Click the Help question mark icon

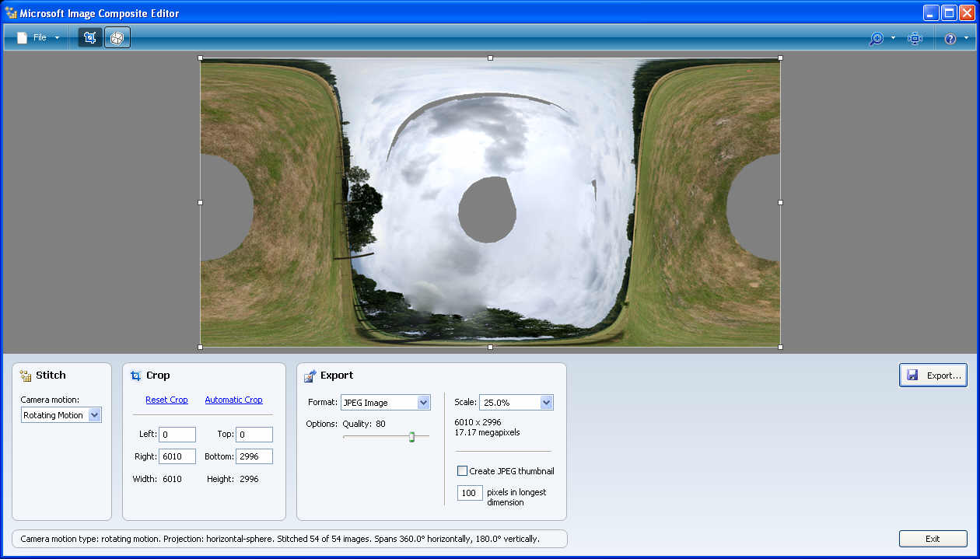point(950,38)
